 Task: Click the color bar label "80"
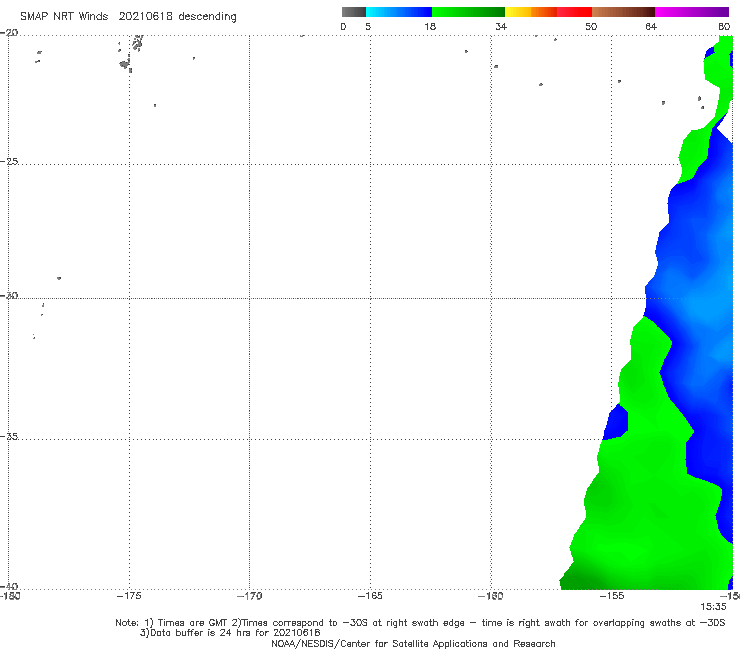(x=724, y=26)
